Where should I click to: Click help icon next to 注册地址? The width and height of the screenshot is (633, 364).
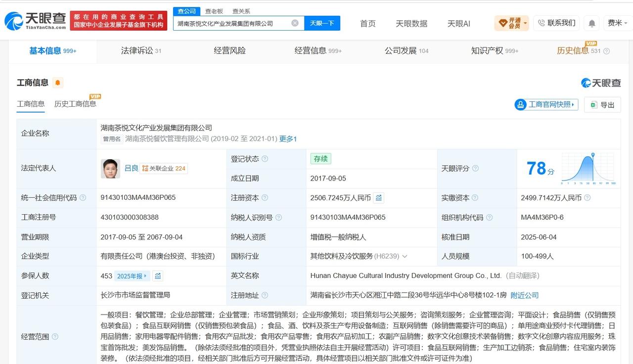point(265,295)
